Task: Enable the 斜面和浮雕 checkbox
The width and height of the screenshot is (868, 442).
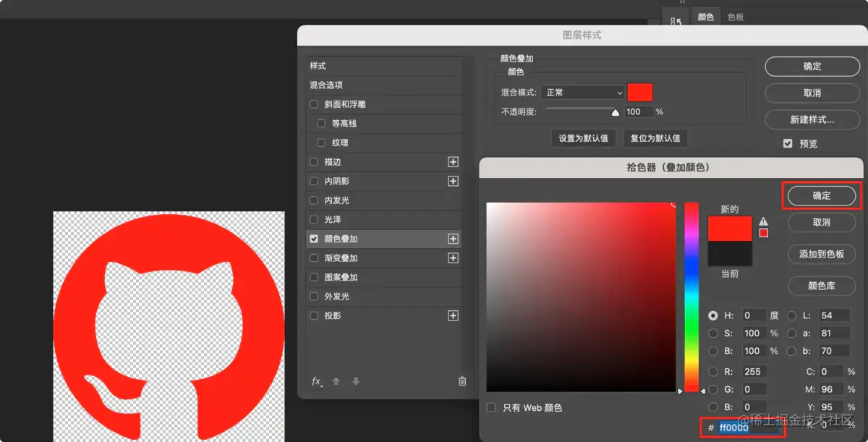Action: point(314,104)
